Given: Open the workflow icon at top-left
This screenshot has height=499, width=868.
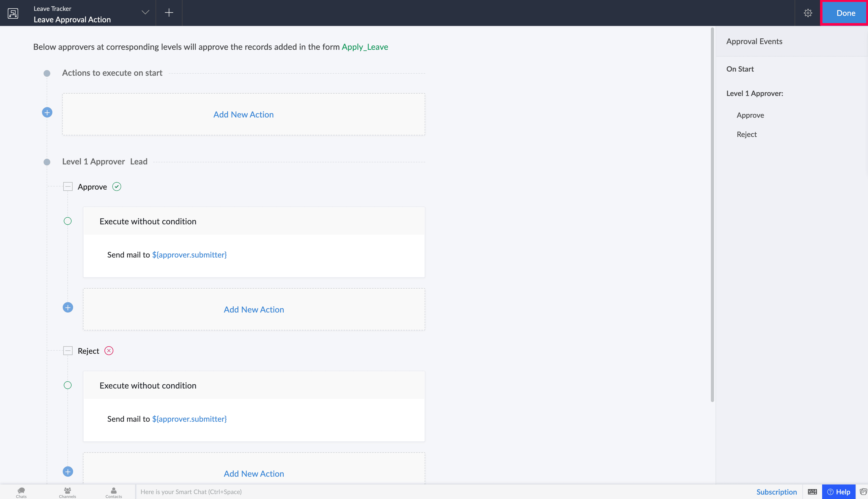Looking at the screenshot, I should click(x=13, y=13).
